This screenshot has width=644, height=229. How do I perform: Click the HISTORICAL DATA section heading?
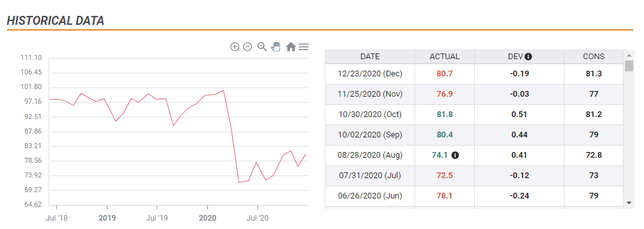(x=55, y=21)
